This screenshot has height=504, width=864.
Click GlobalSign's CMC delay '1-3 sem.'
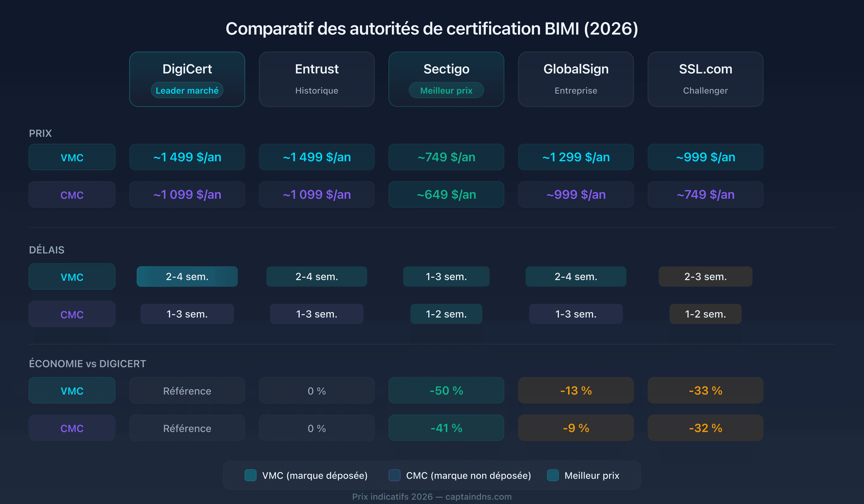click(576, 314)
